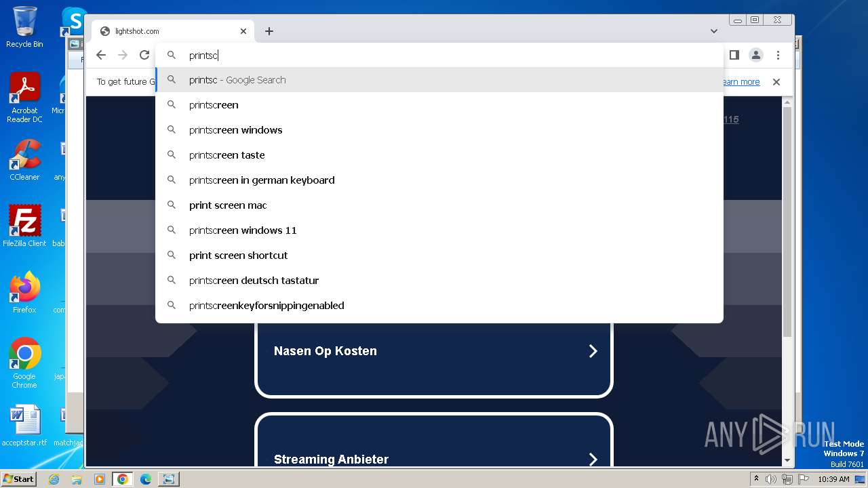Open media player taskbar icon
Viewport: 868px width, 488px height.
[x=100, y=479]
